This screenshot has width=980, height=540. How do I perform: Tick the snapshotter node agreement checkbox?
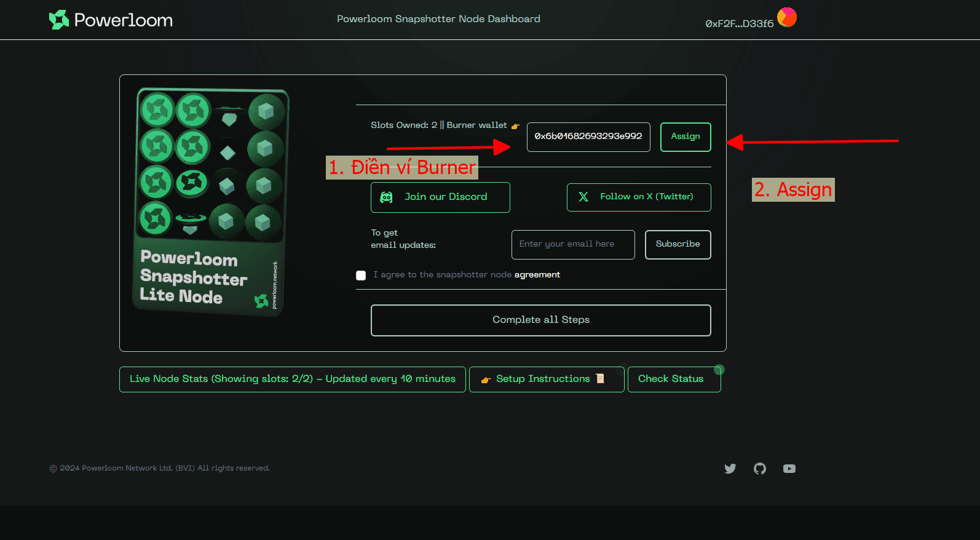click(x=361, y=276)
